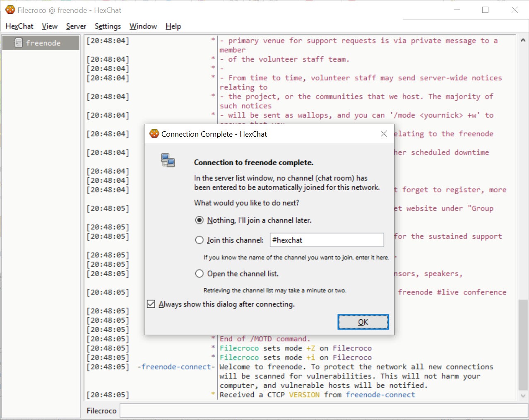This screenshot has width=529, height=420.
Task: Click the scroll up arrow in chat
Action: 523,41
